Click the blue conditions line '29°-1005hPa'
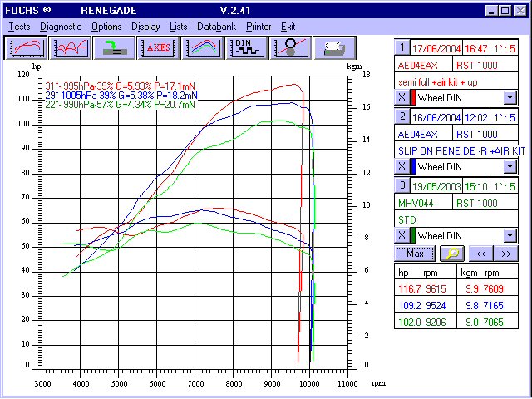Viewport: 532px width, 399px height. tap(121, 96)
